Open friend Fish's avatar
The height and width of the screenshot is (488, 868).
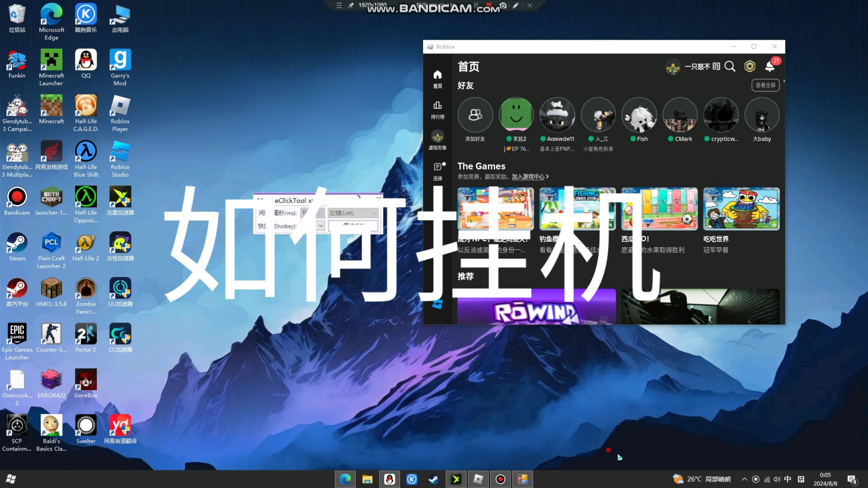[x=639, y=115]
